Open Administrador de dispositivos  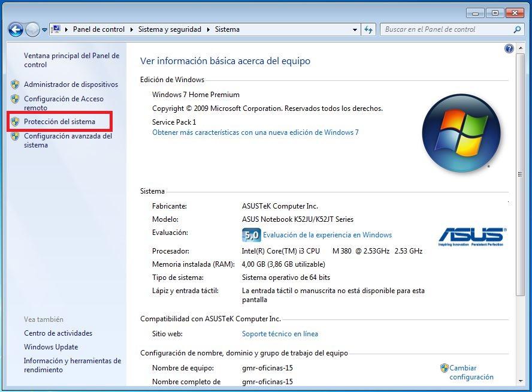[x=71, y=85]
